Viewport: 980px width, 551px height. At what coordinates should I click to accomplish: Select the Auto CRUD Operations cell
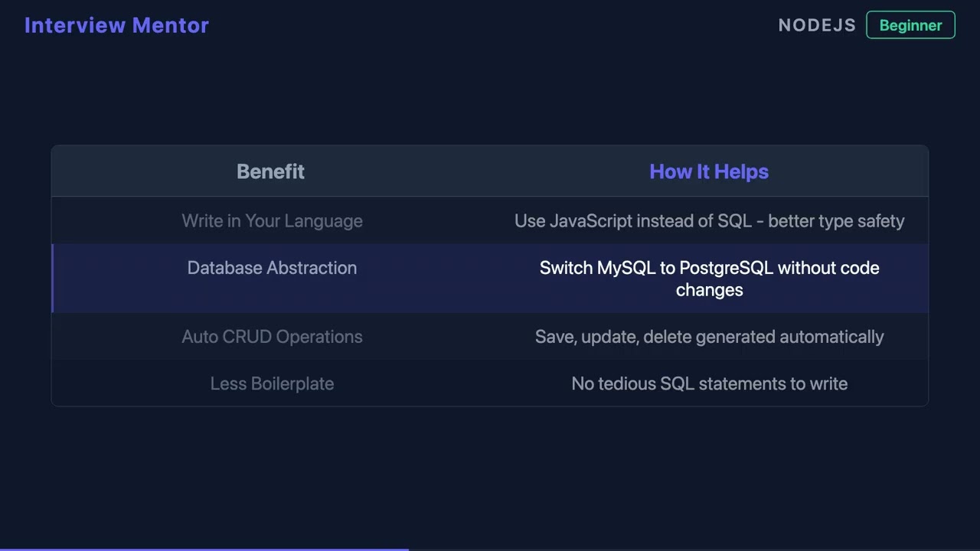(272, 337)
